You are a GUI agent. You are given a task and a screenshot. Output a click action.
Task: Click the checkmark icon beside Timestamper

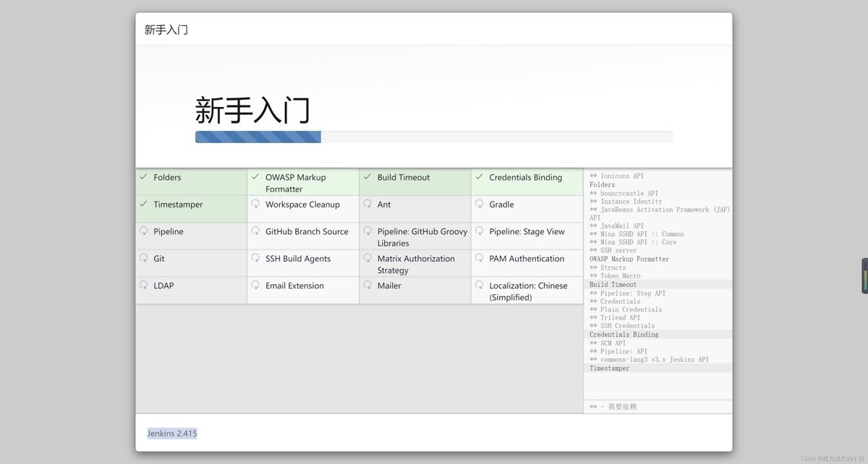(x=143, y=205)
